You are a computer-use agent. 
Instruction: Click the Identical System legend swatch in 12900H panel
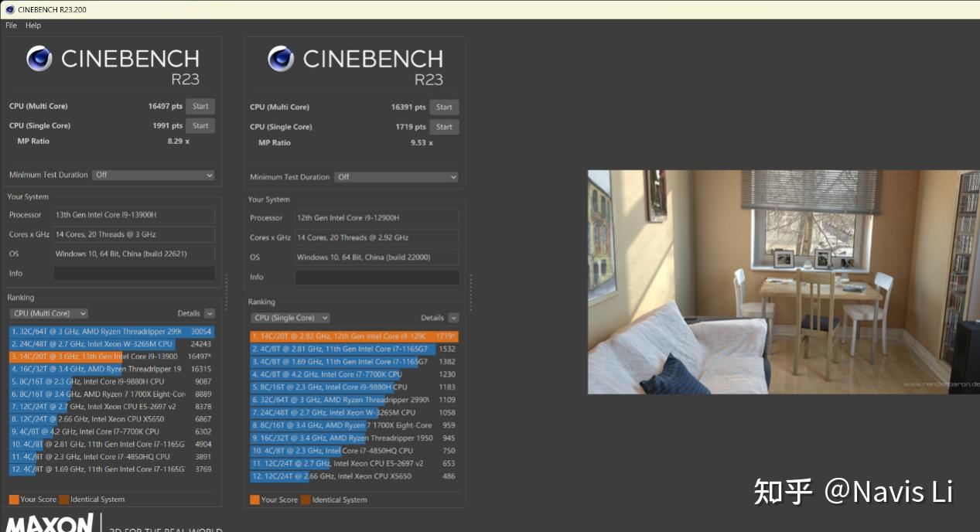(306, 500)
